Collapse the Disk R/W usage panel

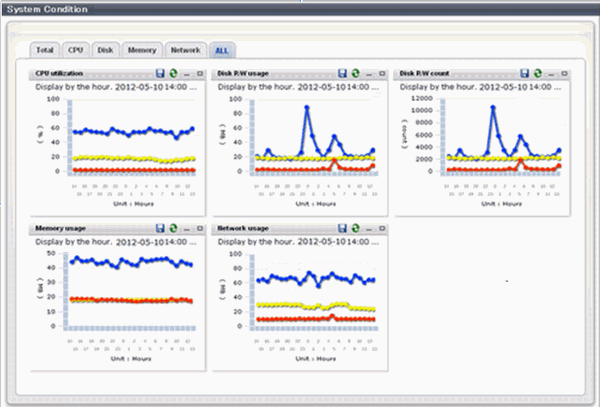368,74
